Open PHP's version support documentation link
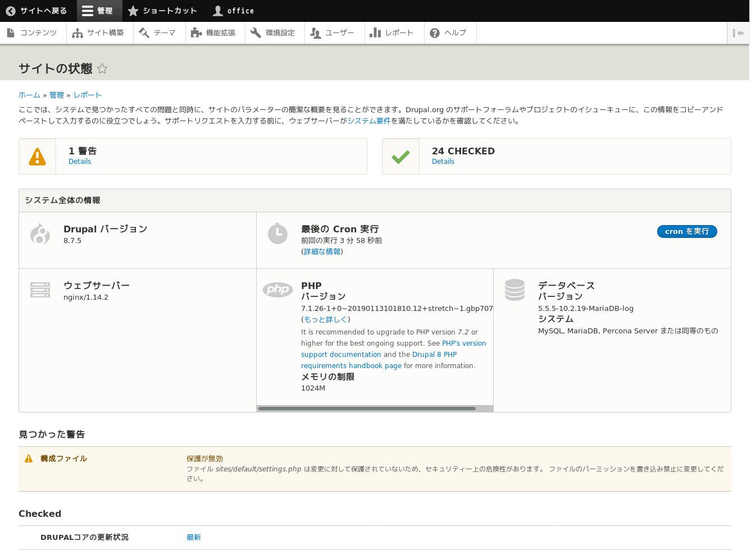The image size is (756, 550). coord(393,349)
